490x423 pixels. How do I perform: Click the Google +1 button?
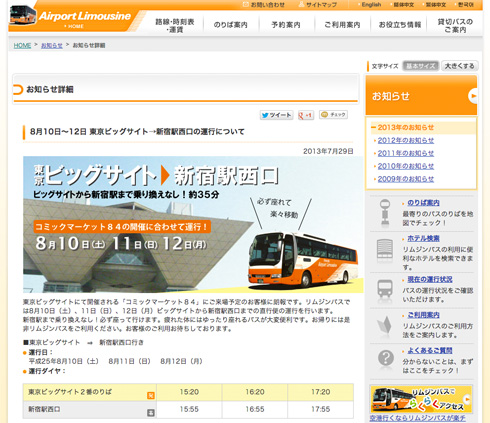[306, 115]
